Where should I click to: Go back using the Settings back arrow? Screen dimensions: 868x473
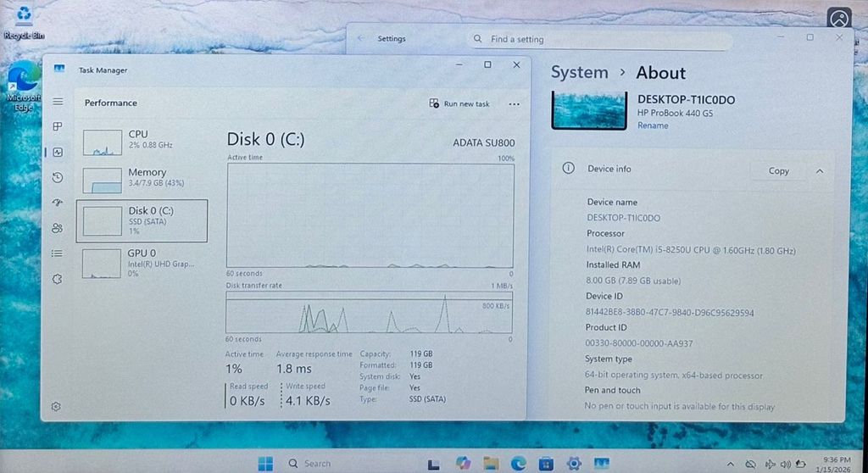[x=361, y=39]
